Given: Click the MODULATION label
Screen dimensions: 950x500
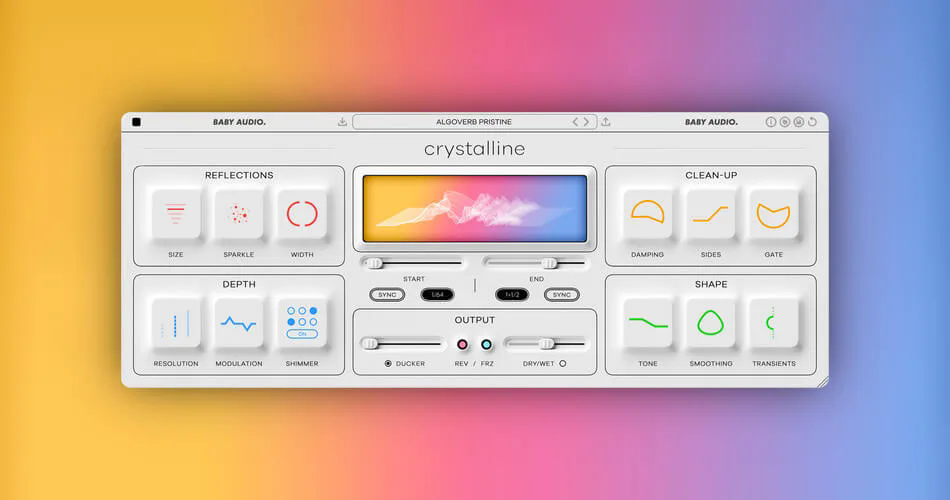Looking at the screenshot, I should pos(239,364).
